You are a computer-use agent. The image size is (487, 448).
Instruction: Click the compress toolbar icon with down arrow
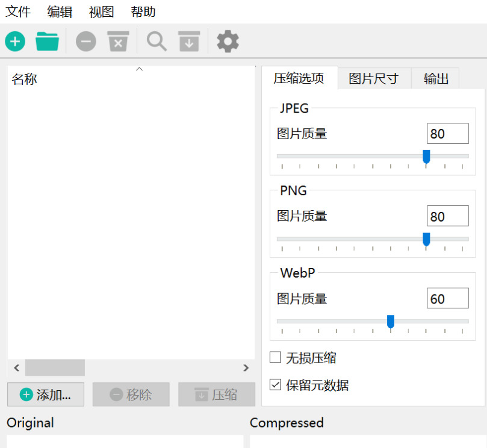coord(189,42)
